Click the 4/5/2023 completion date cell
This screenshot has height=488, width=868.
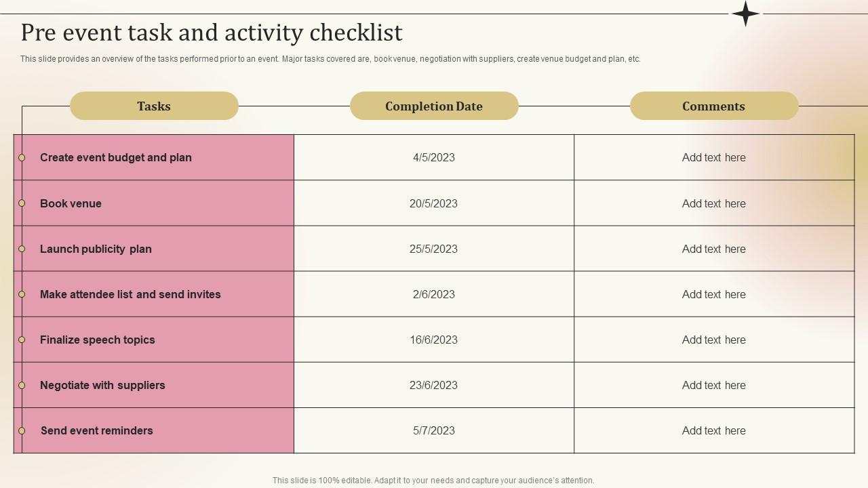point(434,157)
